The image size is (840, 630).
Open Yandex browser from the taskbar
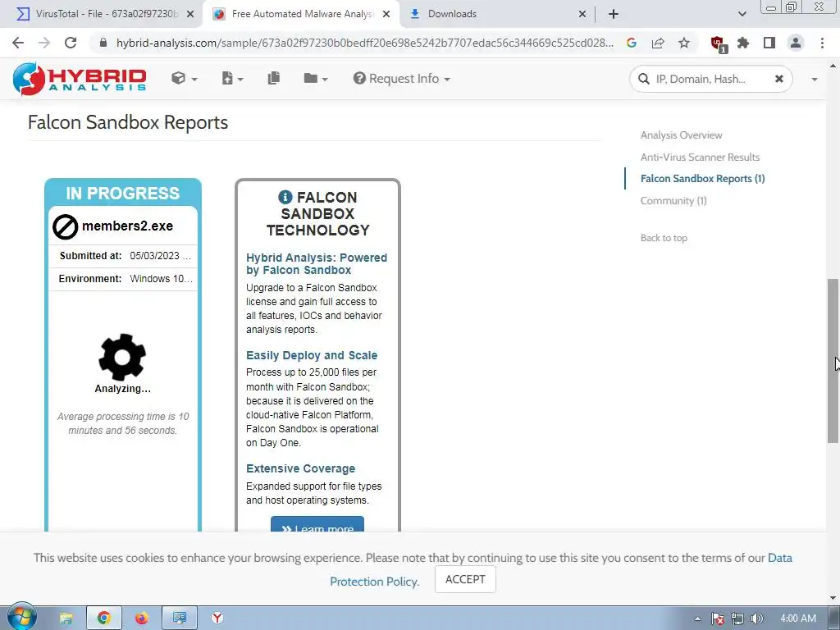tap(217, 619)
